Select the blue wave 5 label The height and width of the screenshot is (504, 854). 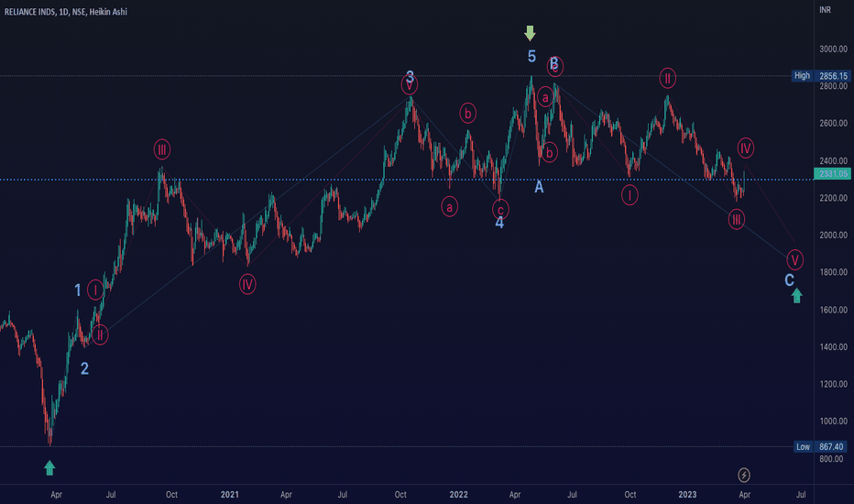point(531,56)
